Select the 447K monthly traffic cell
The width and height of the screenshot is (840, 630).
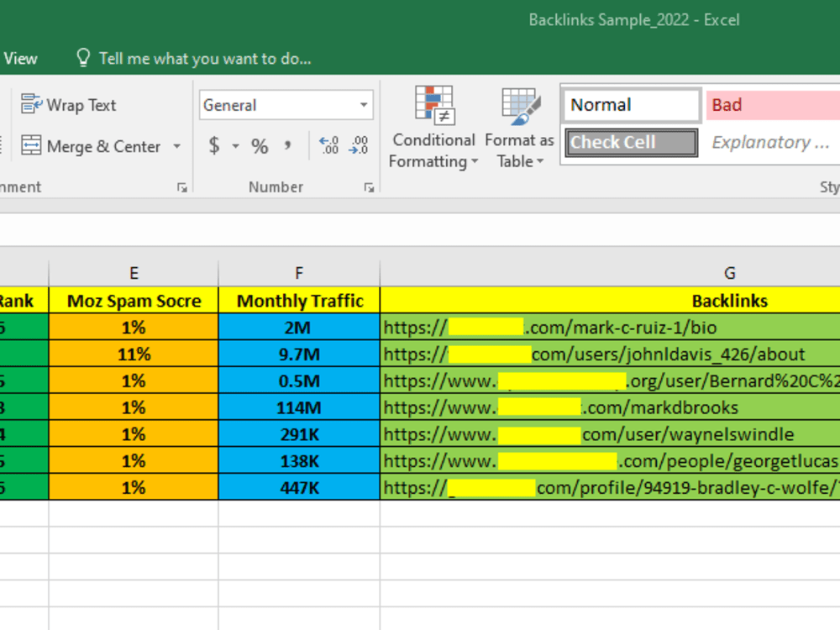tap(300, 488)
